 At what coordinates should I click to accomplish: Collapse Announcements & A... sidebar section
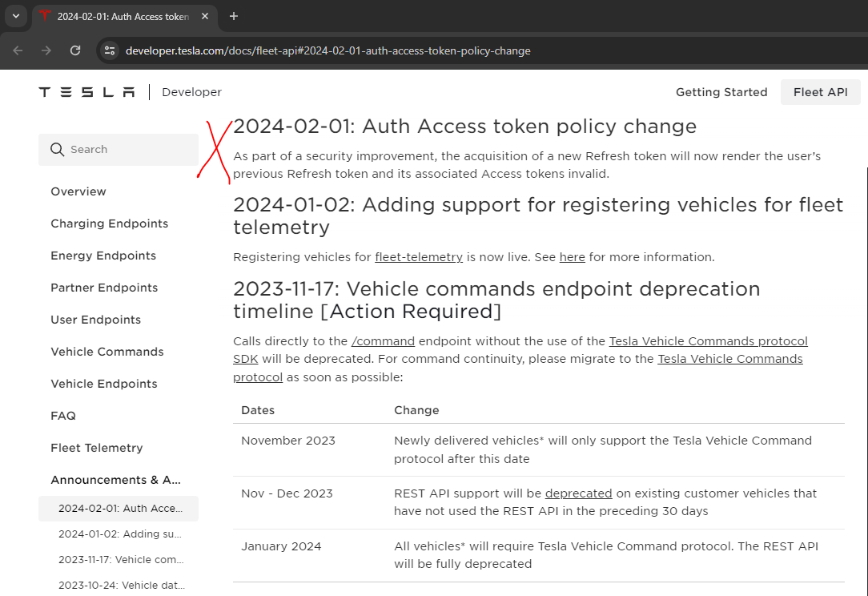(115, 480)
